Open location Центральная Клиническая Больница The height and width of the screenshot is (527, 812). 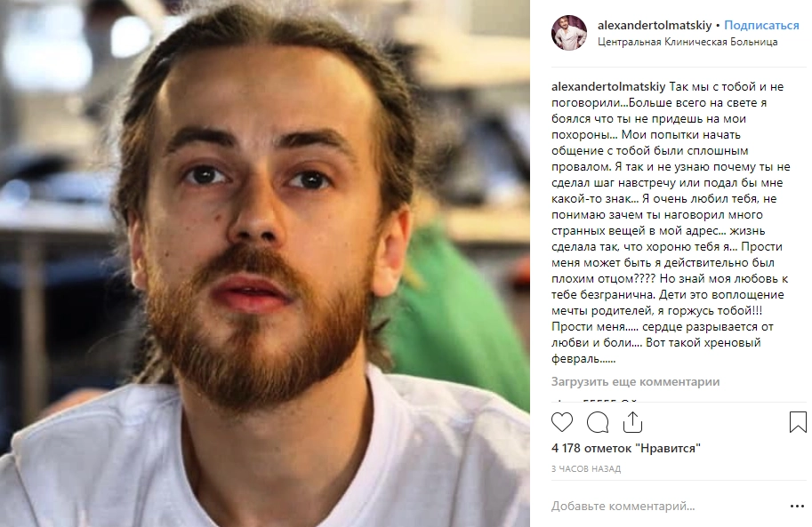tap(687, 42)
